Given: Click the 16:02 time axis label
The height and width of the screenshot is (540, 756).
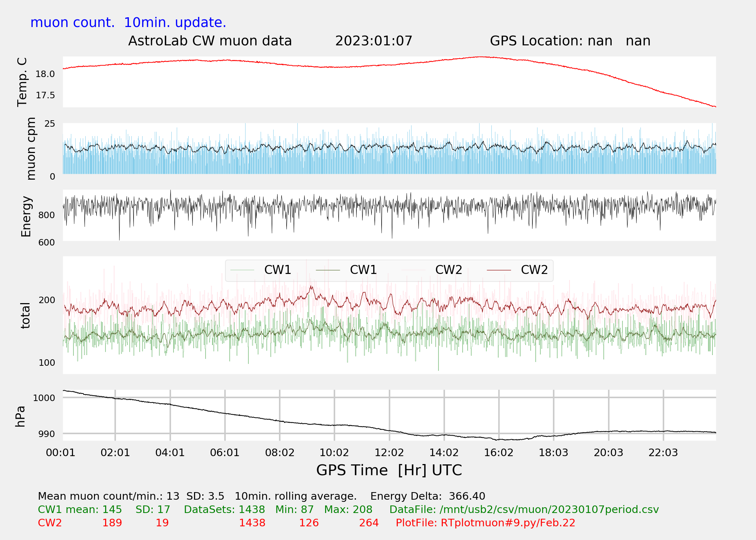Looking at the screenshot, I should pos(499,453).
